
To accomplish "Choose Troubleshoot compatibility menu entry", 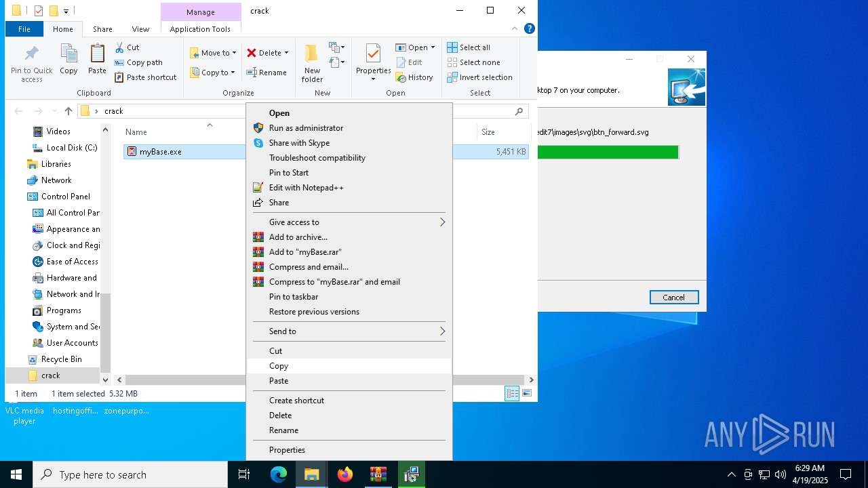I will (x=349, y=158).
